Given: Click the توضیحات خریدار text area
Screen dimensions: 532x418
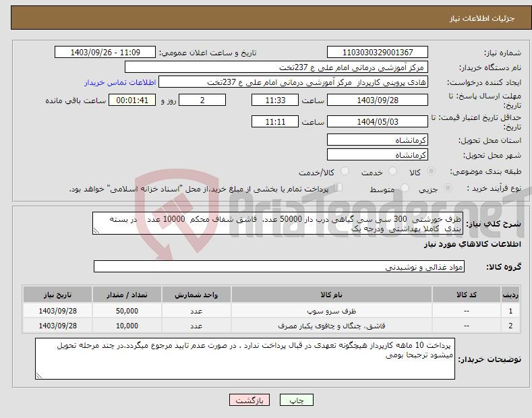Looking at the screenshot, I should click(x=245, y=359).
